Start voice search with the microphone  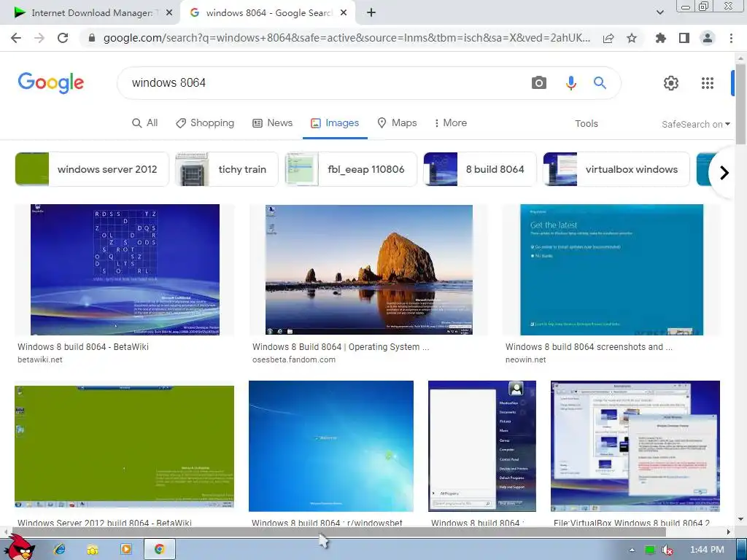click(570, 83)
